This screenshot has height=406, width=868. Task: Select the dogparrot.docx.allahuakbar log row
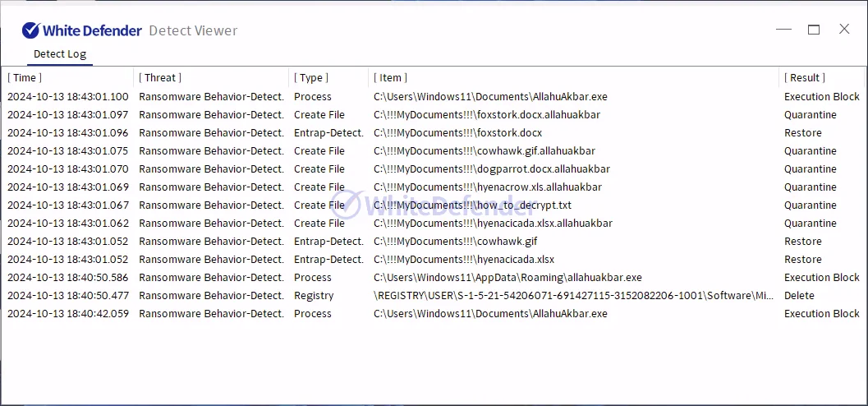click(491, 169)
